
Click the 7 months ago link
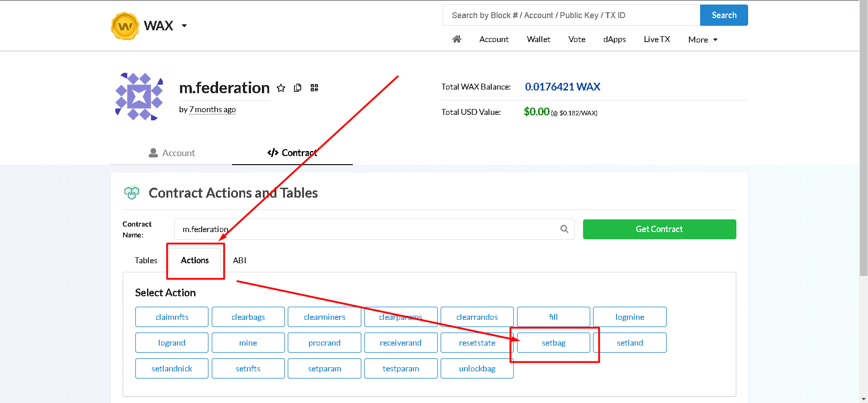pos(213,109)
